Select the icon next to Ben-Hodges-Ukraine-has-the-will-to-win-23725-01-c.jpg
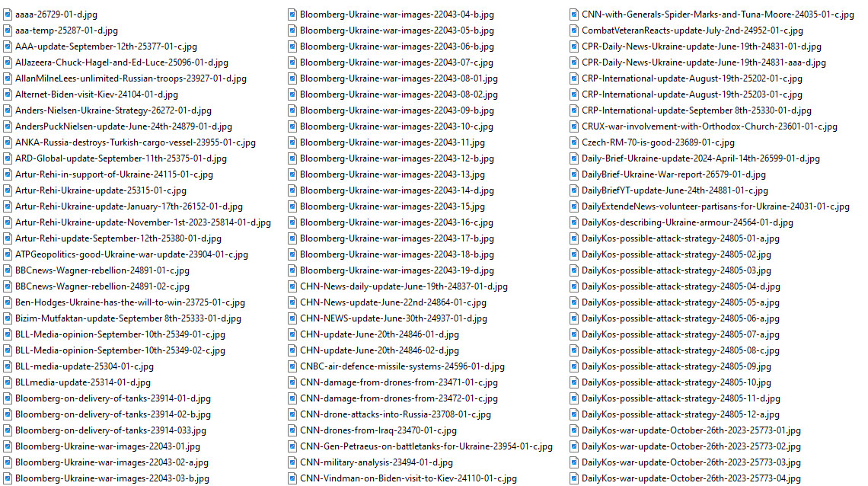This screenshot has height=486, width=868. pos(8,302)
